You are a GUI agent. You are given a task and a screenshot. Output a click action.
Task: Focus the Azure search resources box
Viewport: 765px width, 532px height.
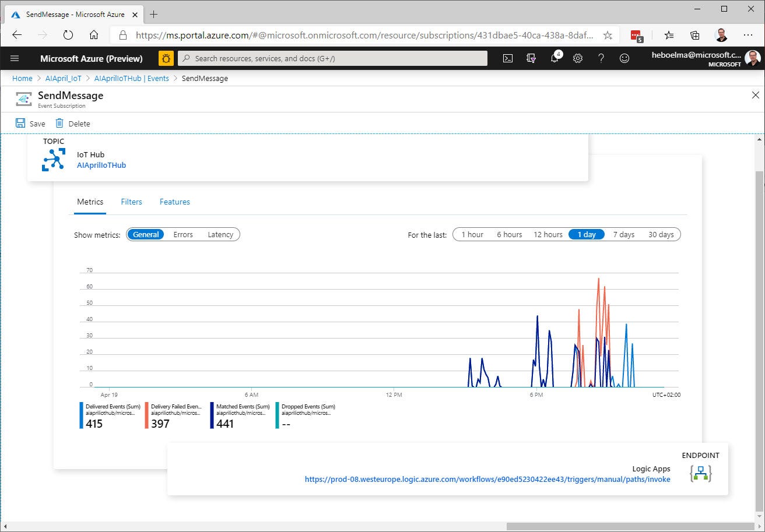[x=332, y=58]
